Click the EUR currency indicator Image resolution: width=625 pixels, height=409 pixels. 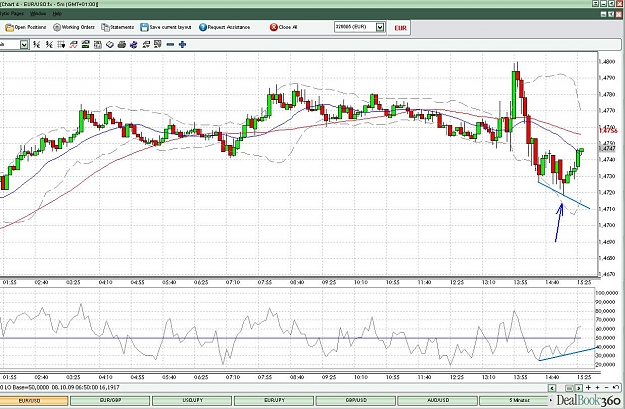tap(400, 28)
